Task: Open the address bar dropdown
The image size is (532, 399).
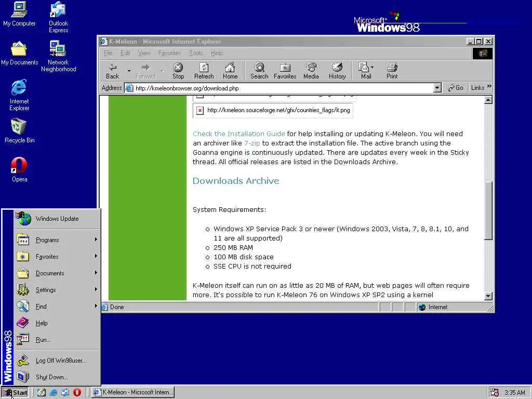Action: (437, 88)
